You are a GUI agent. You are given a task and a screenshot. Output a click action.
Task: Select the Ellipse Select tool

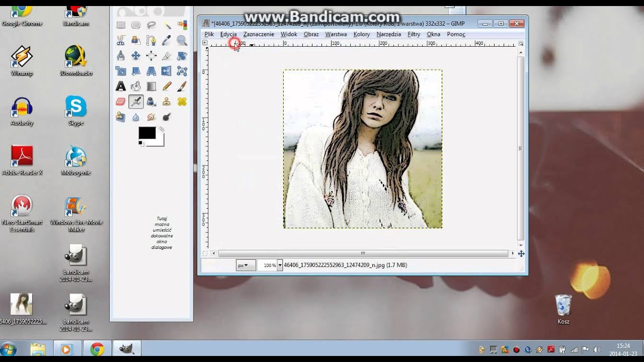click(136, 25)
